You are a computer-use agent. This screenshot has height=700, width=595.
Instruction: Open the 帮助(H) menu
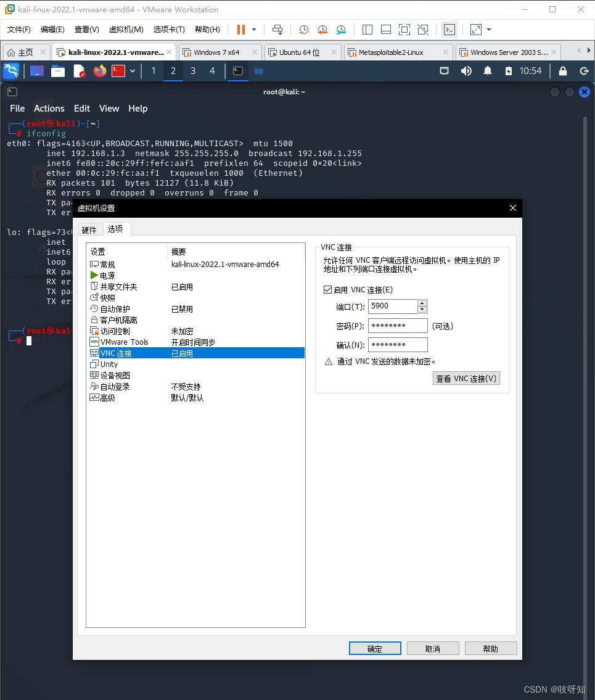208,30
